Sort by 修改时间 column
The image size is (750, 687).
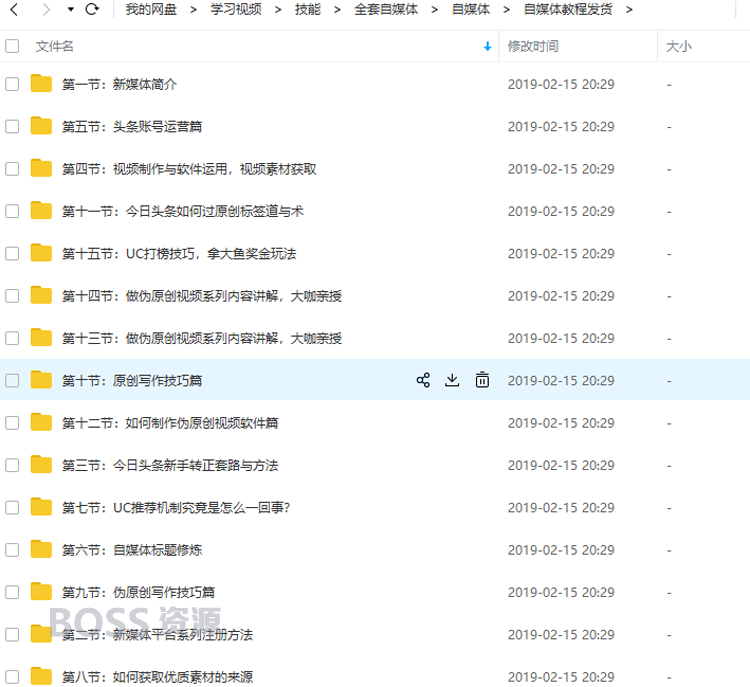533,46
